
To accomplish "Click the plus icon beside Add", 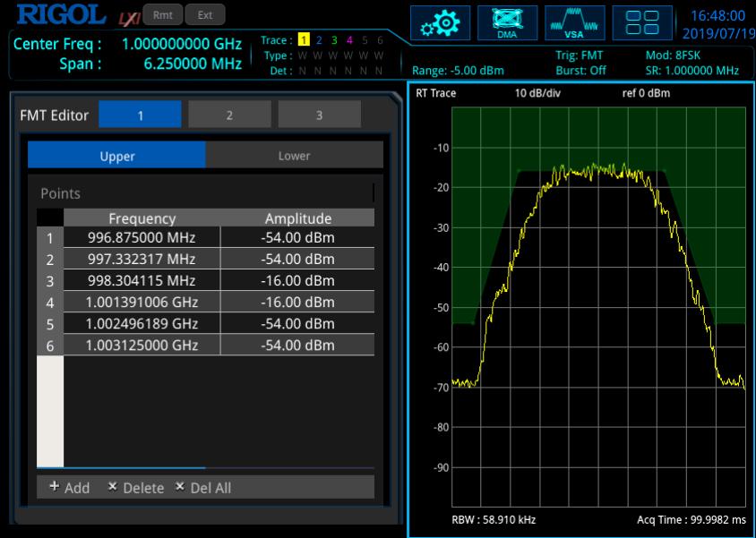I will pyautogui.click(x=55, y=486).
